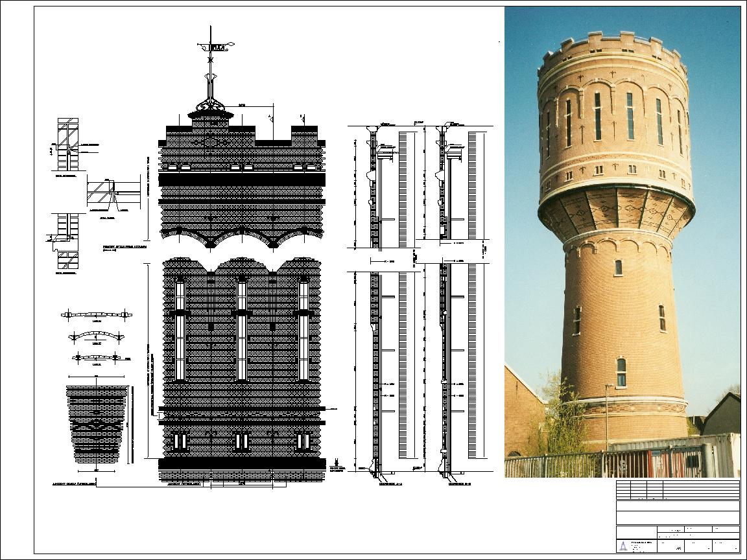Viewport: 747px width, 560px height.
Task: Select the widest arch profile detail
Action: pos(96,315)
